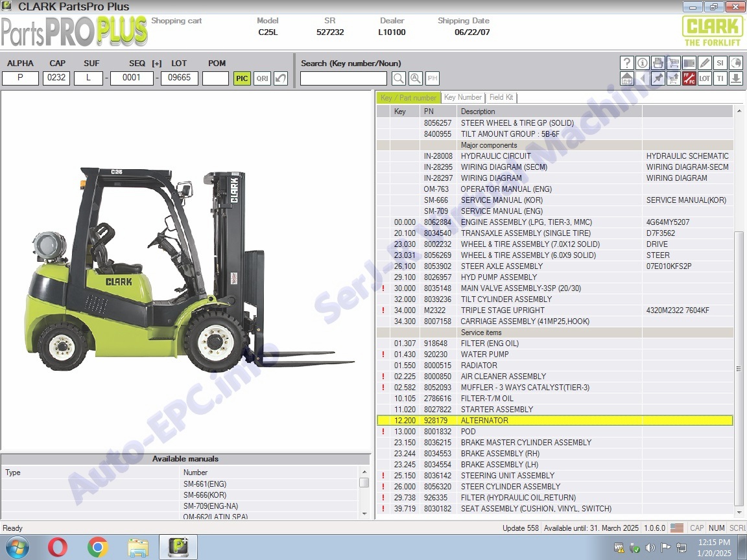Click the advanced search (A magnifier) icon
This screenshot has height=560, width=747.
tap(416, 78)
